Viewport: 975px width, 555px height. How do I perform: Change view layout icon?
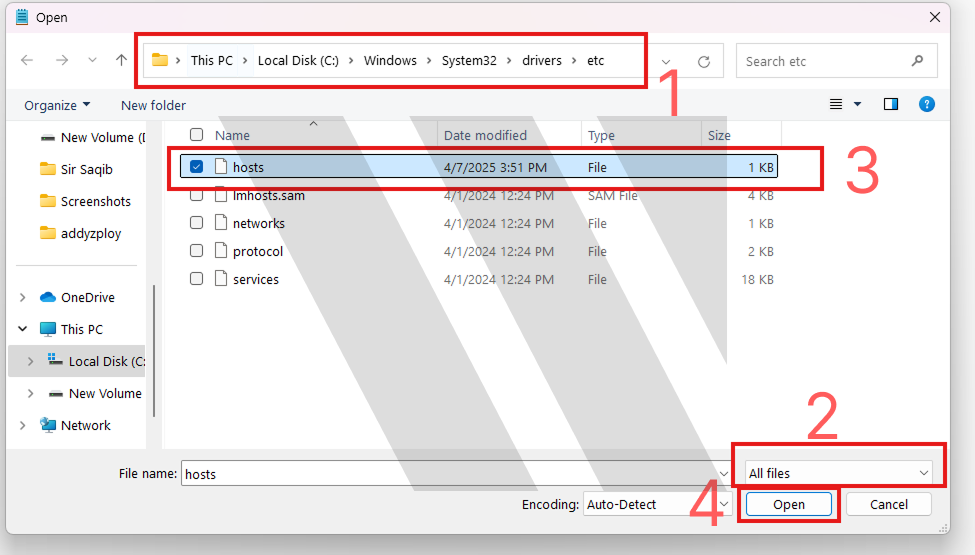(x=836, y=104)
